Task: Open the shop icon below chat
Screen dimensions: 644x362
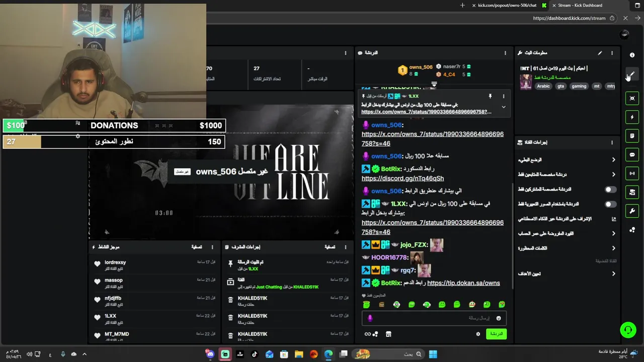Action: tap(388, 334)
